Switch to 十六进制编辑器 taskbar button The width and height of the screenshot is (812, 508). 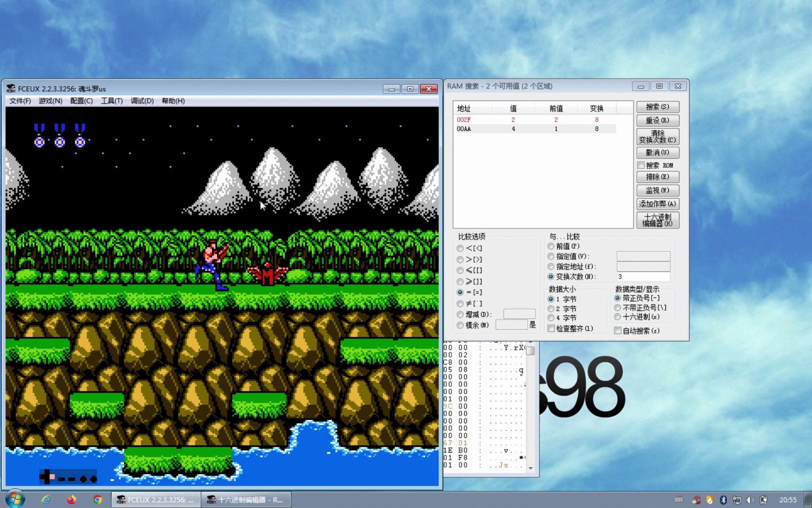(246, 500)
